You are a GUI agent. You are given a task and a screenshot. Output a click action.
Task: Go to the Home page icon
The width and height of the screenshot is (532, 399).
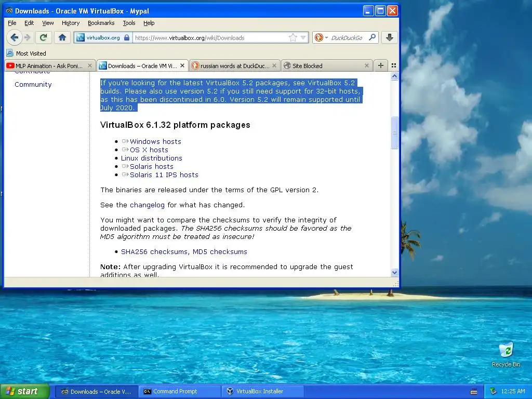pos(62,37)
